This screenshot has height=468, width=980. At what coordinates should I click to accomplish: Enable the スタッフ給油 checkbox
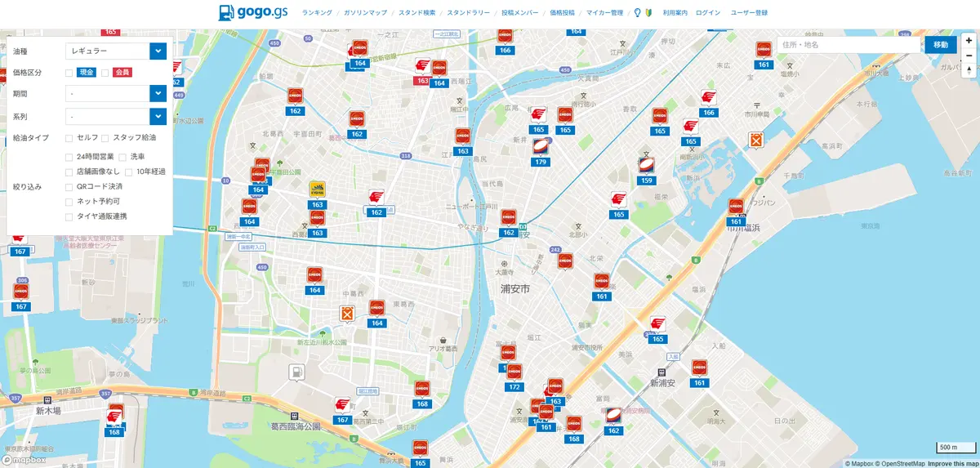(105, 138)
